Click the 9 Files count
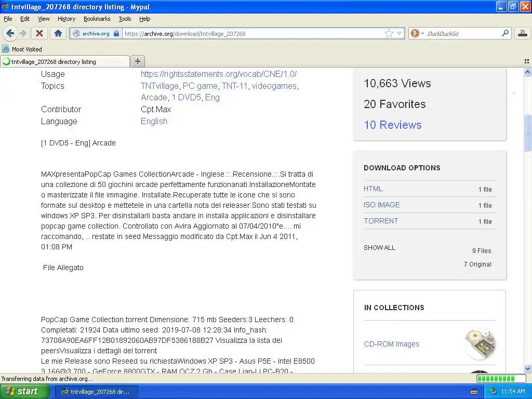 (482, 251)
